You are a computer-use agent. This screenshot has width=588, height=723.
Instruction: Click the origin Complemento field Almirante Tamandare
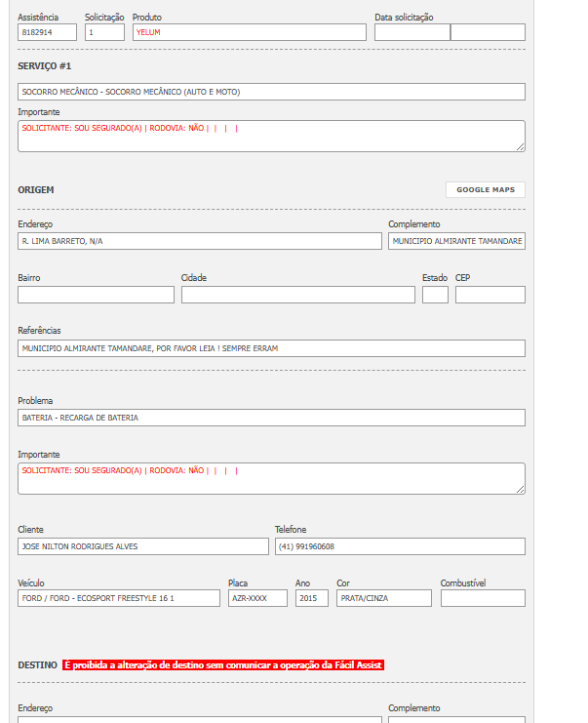tap(456, 241)
